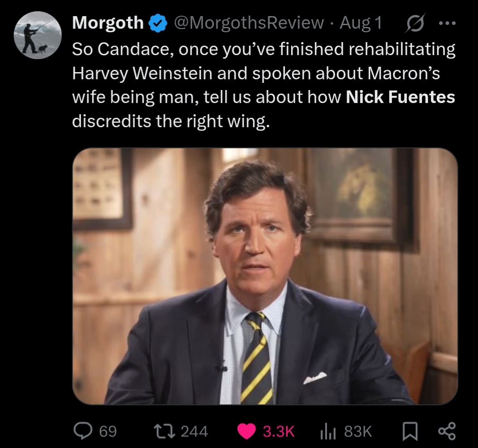Open the @MorgothsReview handle link
The image size is (478, 448).
click(x=249, y=23)
